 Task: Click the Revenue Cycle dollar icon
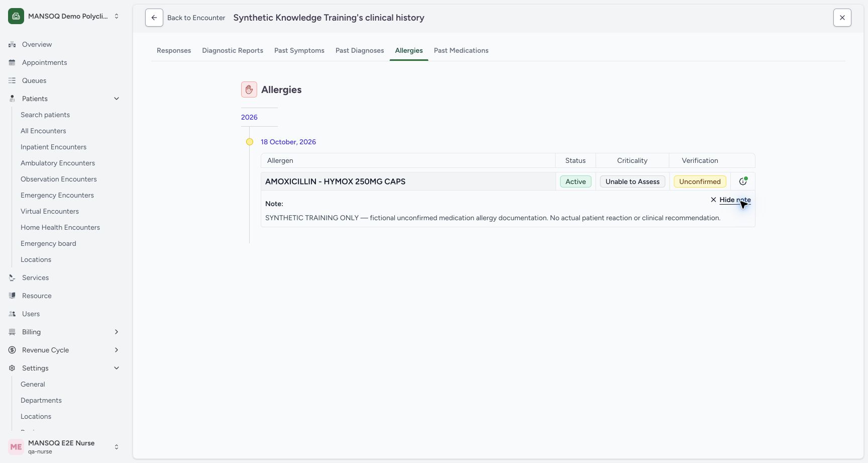click(x=12, y=350)
